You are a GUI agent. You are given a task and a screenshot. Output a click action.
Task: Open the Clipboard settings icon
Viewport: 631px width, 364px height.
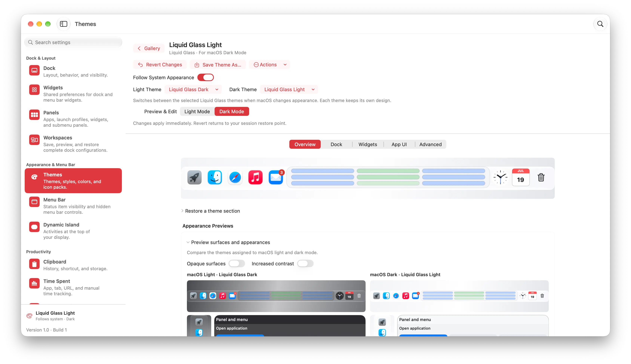[34, 264]
